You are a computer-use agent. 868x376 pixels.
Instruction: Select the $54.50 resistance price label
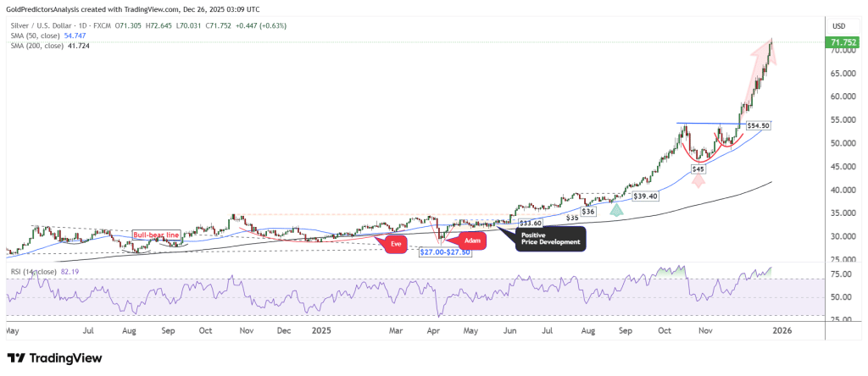pyautogui.click(x=757, y=125)
